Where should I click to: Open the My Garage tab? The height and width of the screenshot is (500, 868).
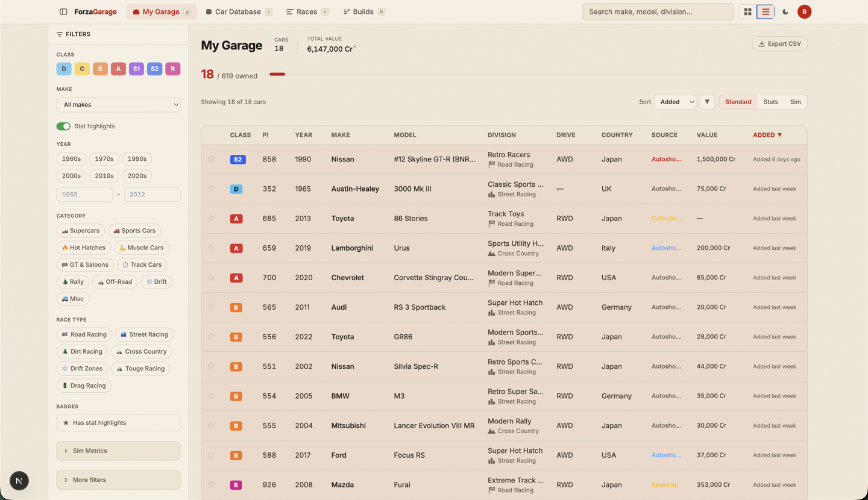(x=162, y=11)
